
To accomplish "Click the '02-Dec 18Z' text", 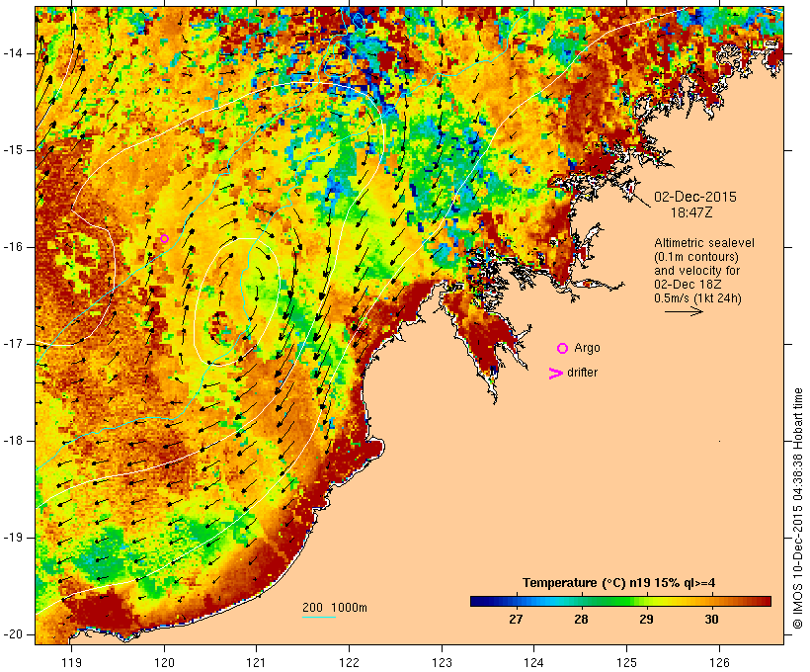I will 688,285.
